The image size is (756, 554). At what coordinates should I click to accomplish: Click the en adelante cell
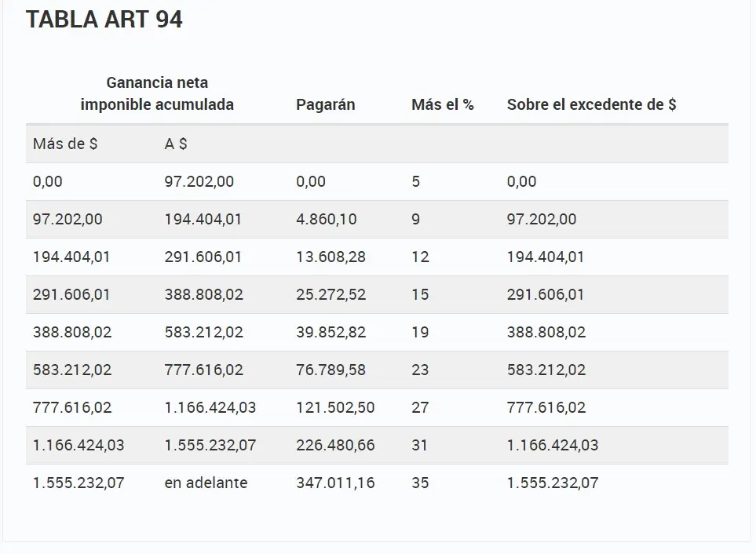(206, 483)
